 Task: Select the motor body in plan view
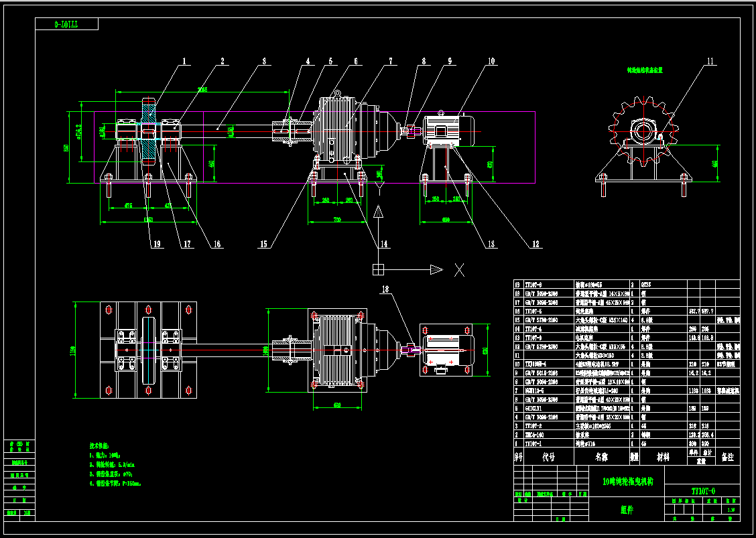(448, 350)
